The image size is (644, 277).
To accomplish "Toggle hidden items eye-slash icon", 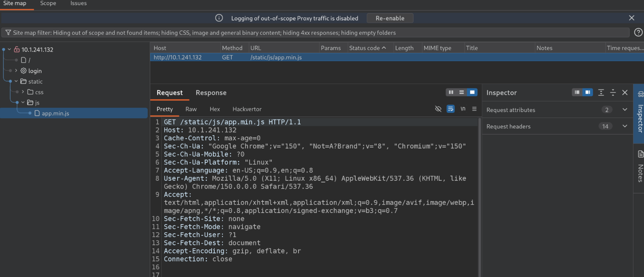I will pyautogui.click(x=438, y=109).
